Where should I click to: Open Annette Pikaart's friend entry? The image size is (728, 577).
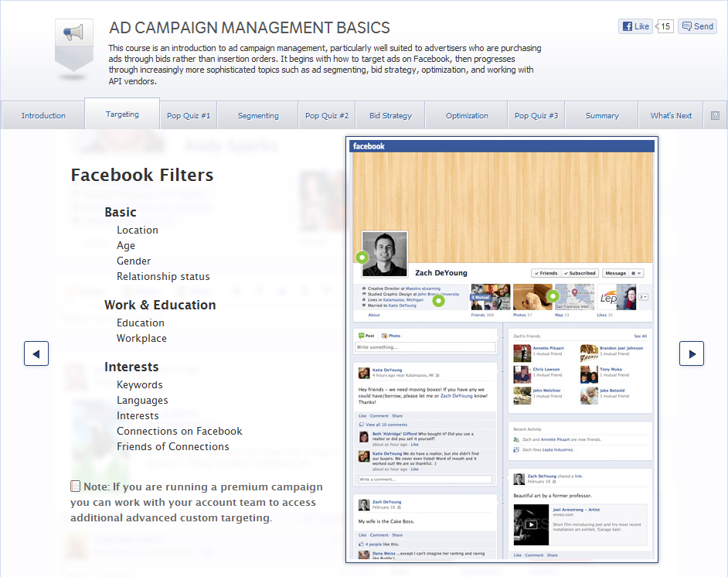pos(539,353)
